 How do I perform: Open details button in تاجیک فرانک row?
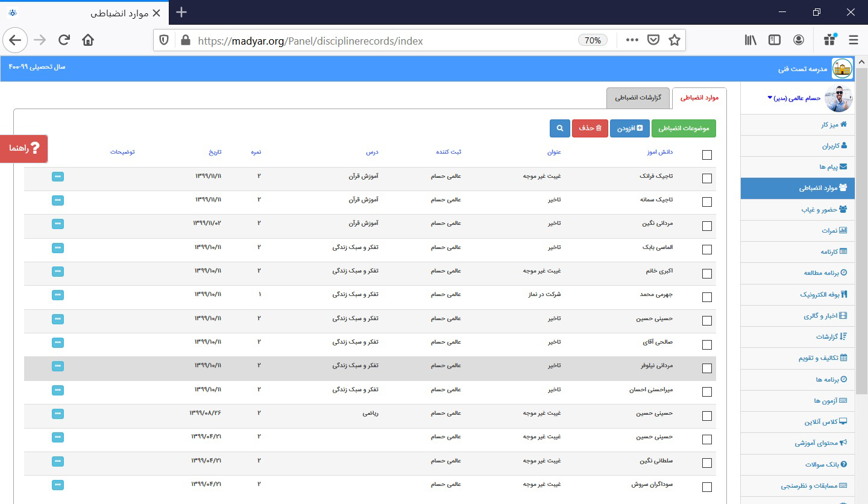(x=58, y=177)
